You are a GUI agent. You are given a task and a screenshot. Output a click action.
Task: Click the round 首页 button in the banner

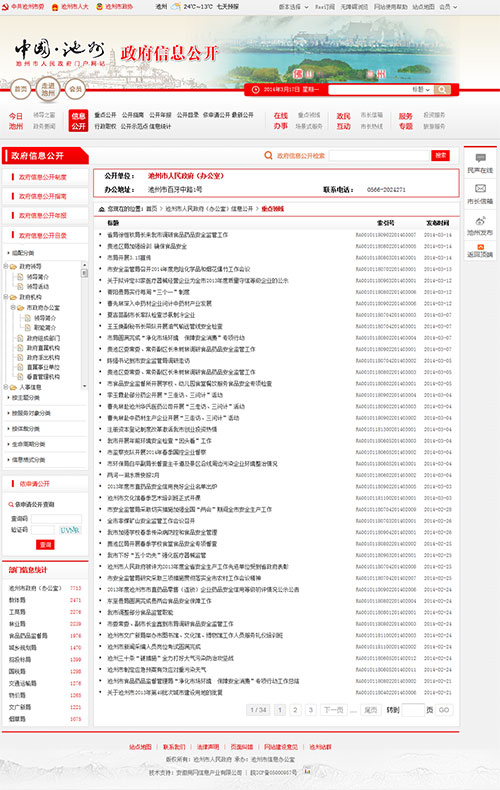(x=21, y=89)
